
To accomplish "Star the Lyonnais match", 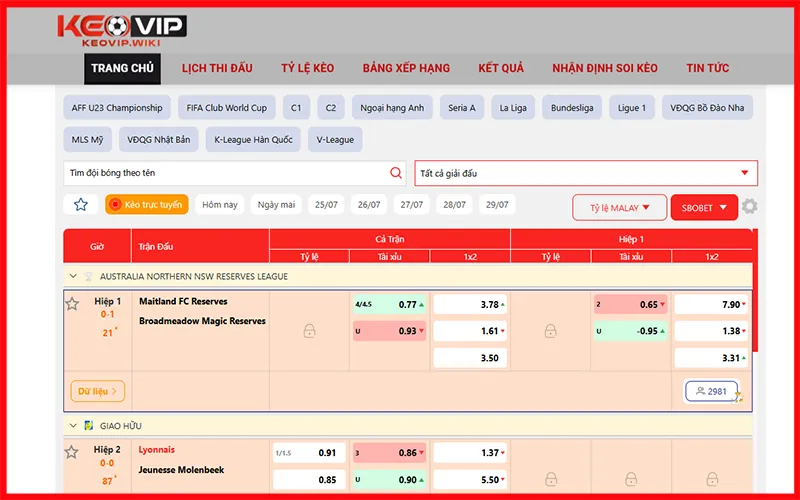I will click(72, 452).
